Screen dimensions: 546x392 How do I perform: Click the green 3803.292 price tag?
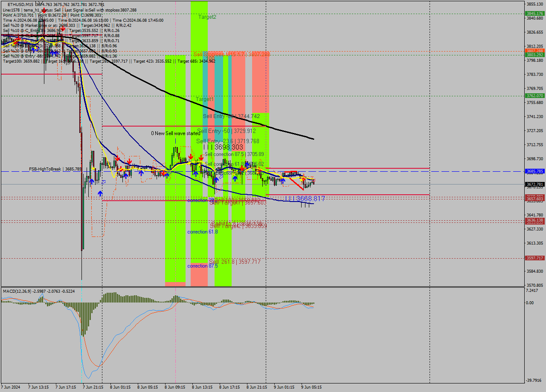point(534,55)
